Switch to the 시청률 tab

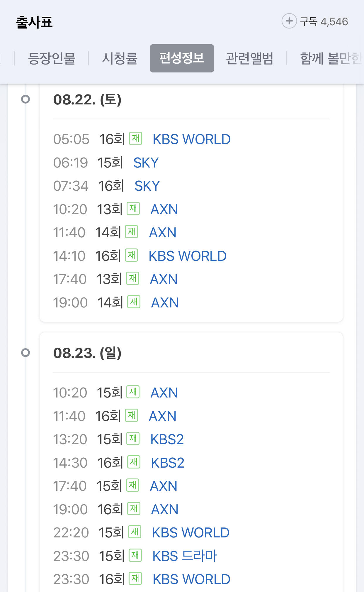[120, 58]
